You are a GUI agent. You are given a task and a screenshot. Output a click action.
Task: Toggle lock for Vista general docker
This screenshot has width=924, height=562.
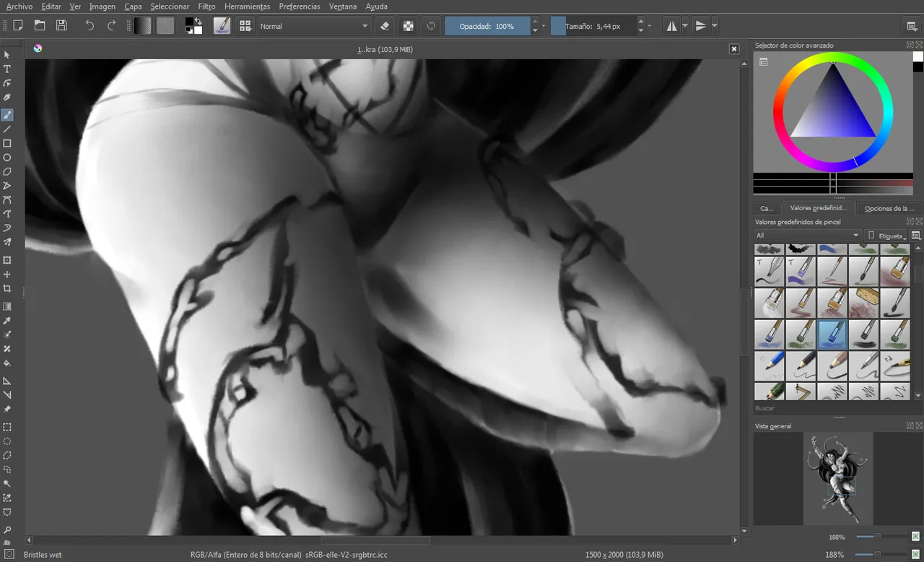click(910, 425)
